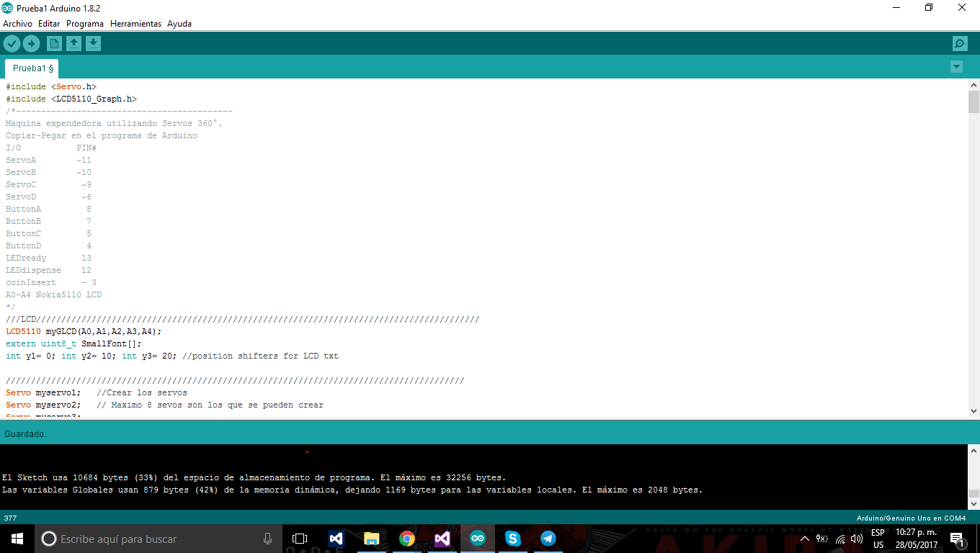Click the 'ServoA ~11' comment line

click(48, 160)
